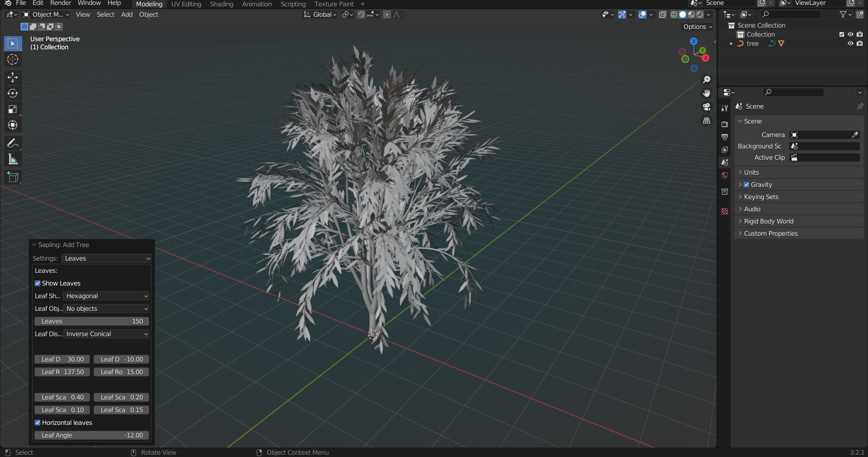
Task: Open the Render properties tab
Action: [x=725, y=124]
